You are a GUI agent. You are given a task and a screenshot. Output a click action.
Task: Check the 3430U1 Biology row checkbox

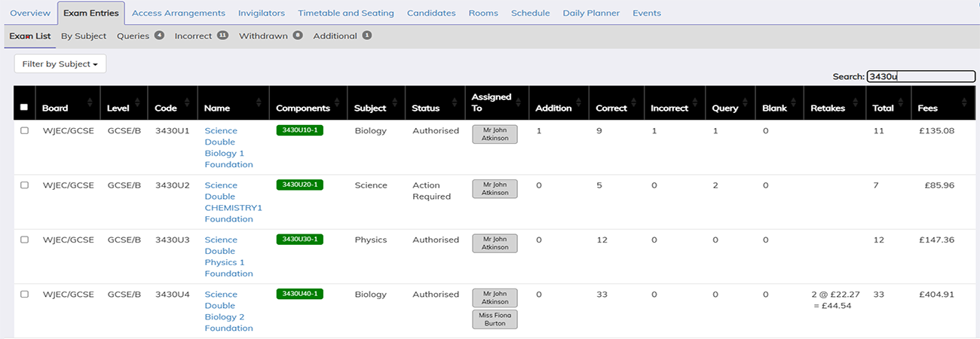(x=24, y=130)
